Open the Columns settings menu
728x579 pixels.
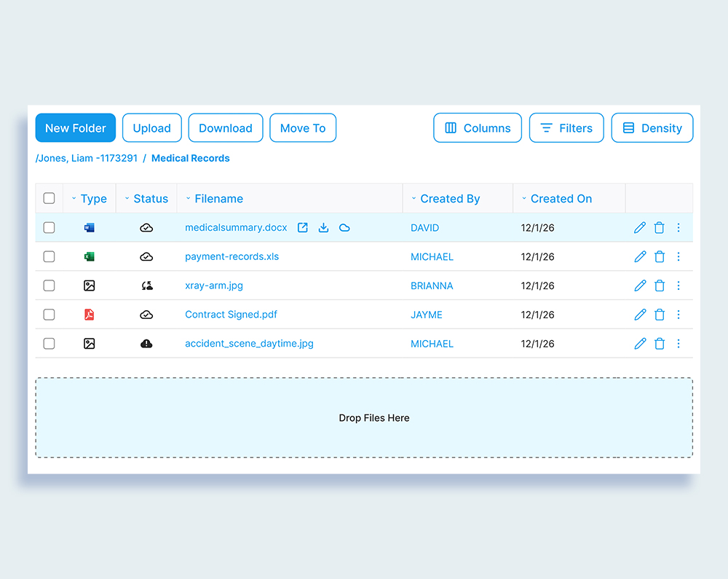[478, 128]
